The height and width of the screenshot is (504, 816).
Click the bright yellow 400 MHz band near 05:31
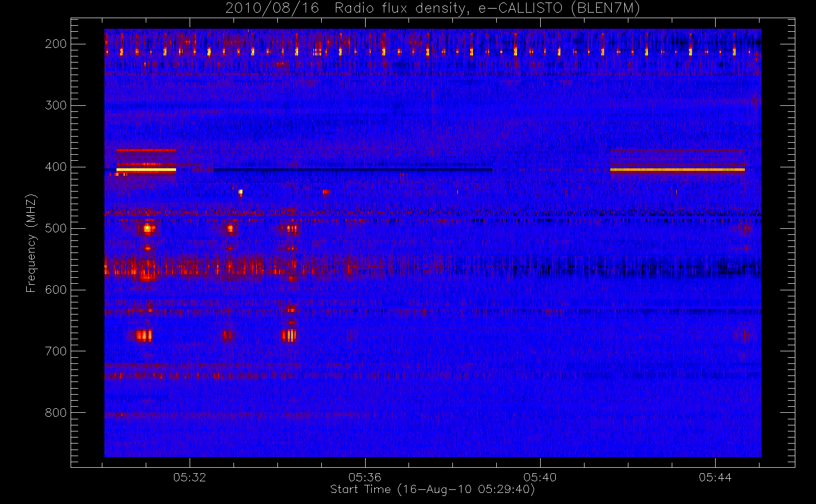click(x=146, y=170)
